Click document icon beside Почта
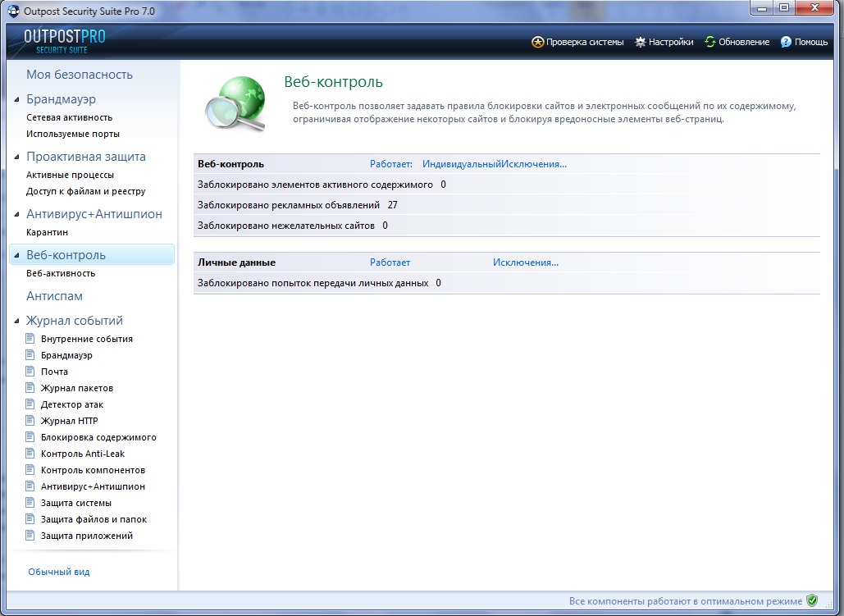The height and width of the screenshot is (616, 844). pos(30,372)
